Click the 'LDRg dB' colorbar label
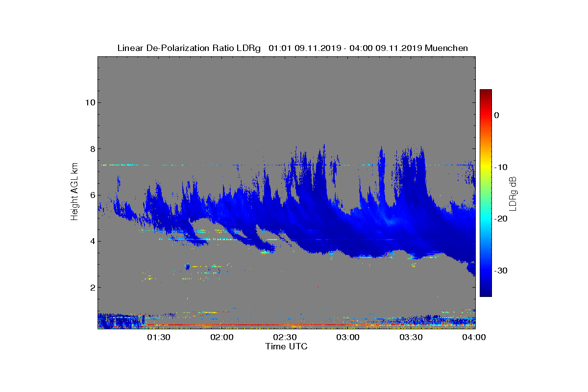The image size is (588, 392). (513, 194)
